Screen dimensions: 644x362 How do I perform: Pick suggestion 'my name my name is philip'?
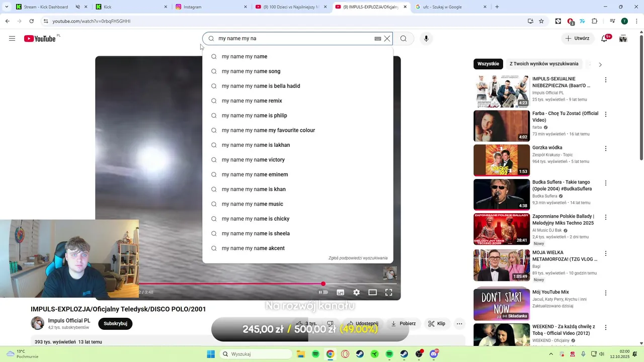[x=298, y=116]
